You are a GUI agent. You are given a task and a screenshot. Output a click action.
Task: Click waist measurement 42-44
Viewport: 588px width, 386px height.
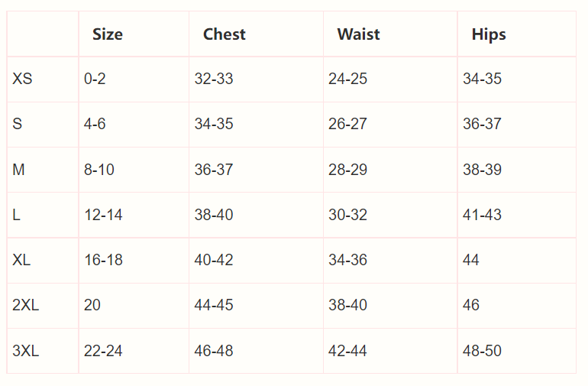click(x=347, y=351)
